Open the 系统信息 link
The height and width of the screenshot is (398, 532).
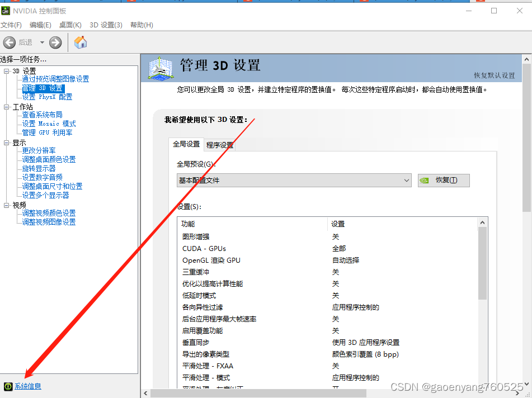click(28, 386)
